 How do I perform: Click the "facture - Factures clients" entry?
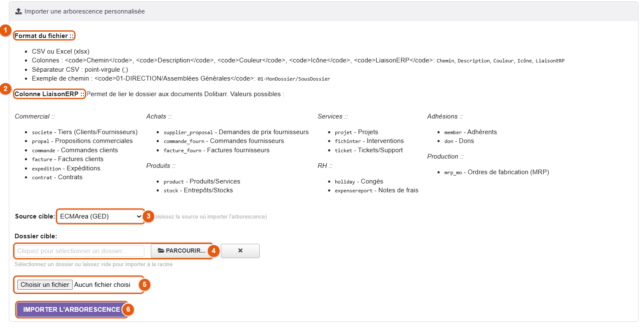click(x=68, y=159)
